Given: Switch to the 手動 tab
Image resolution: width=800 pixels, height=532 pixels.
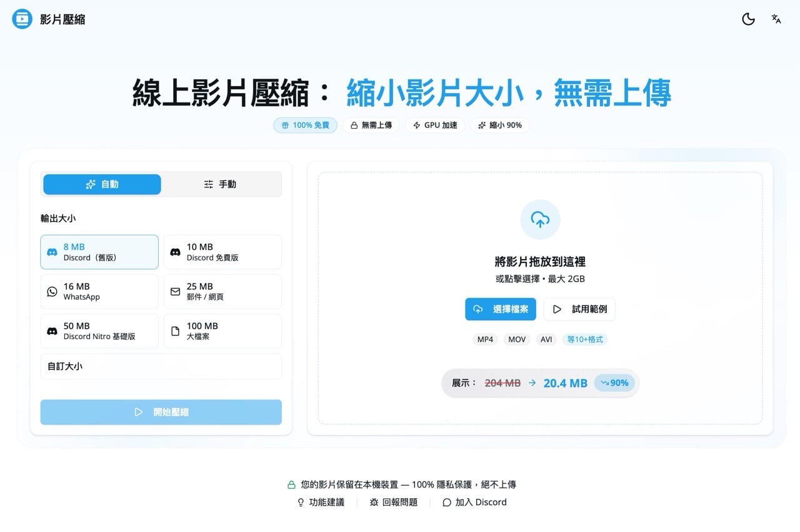Looking at the screenshot, I should coord(220,184).
